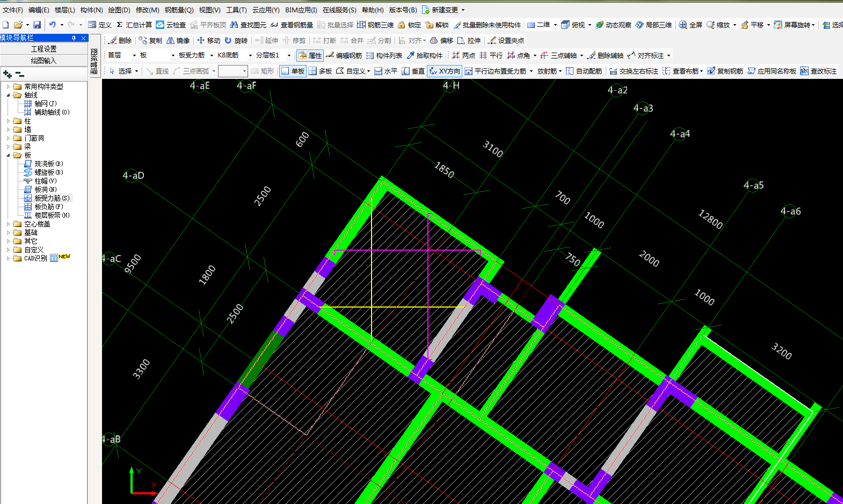The image size is (843, 504).
Task: Click 交换左右标注 swap labels tool
Action: [634, 71]
